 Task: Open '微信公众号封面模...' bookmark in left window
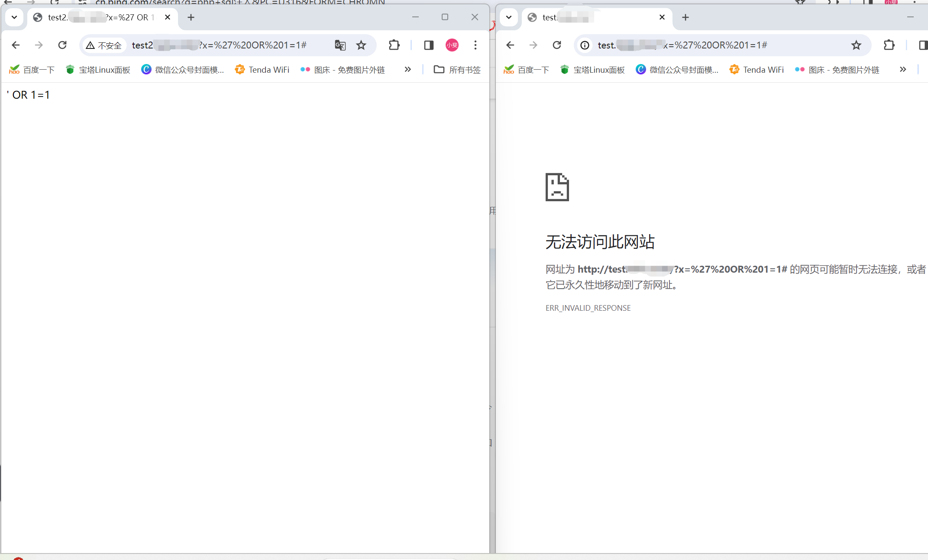point(182,70)
